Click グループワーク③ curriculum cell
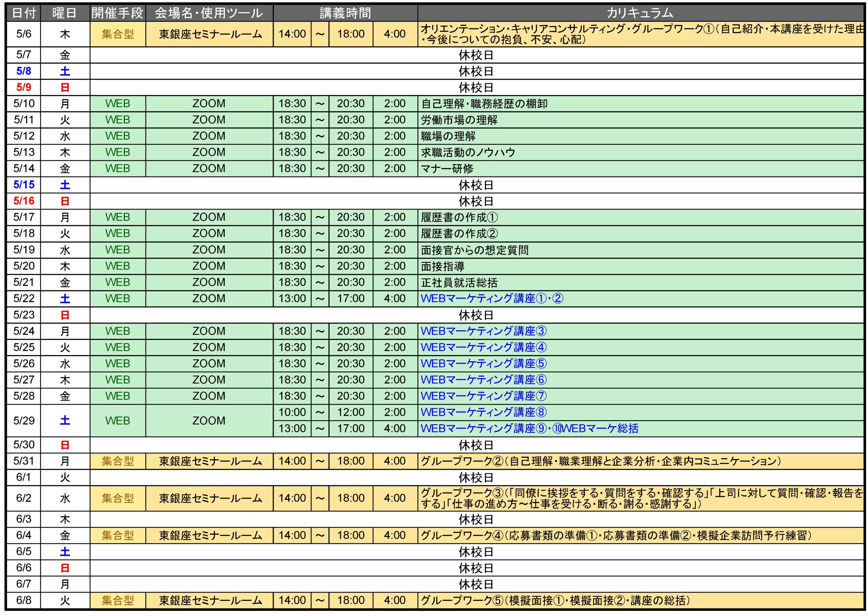This screenshot has height=616, width=868. tap(640, 498)
